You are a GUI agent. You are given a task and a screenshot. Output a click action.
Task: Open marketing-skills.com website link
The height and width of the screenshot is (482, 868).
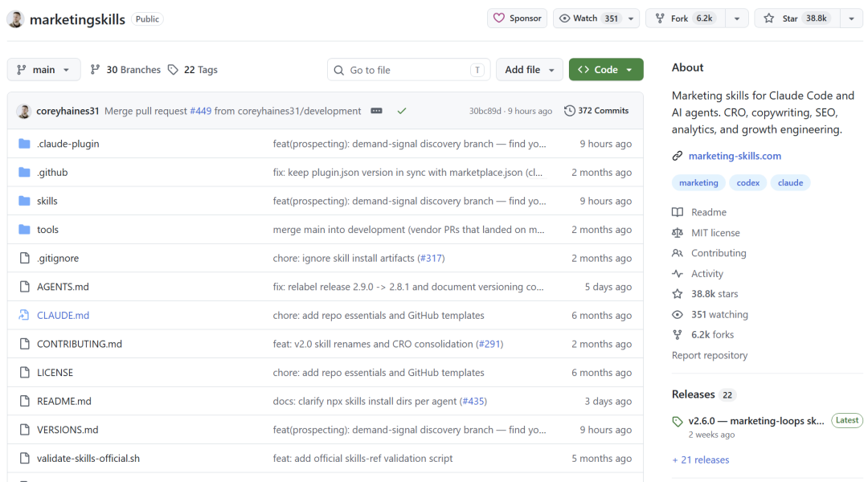[x=735, y=156]
